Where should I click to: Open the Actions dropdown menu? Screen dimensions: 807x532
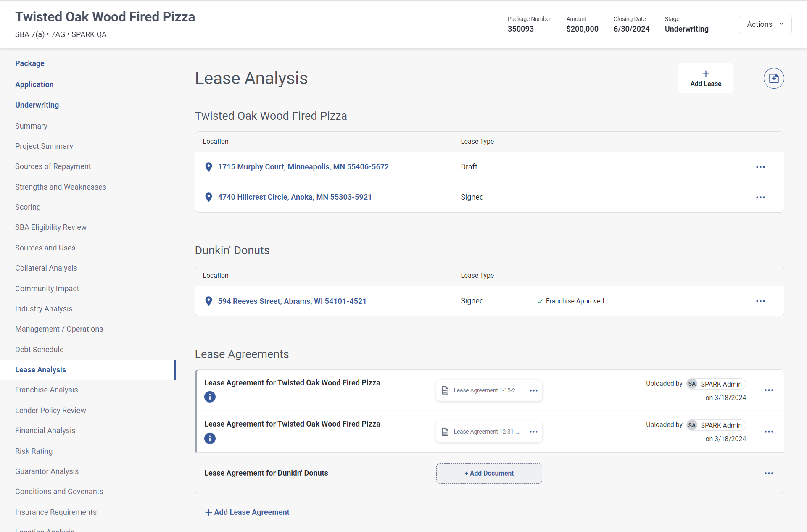click(x=765, y=24)
